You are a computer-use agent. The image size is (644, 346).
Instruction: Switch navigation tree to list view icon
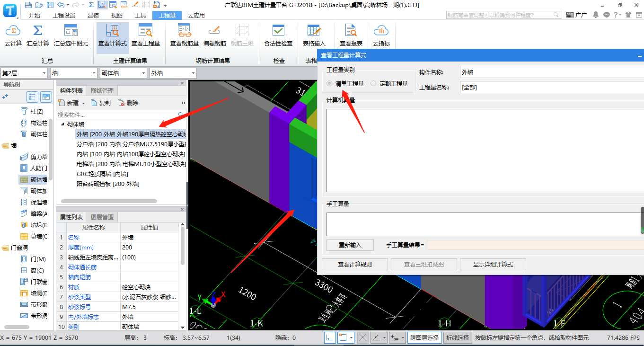(33, 97)
